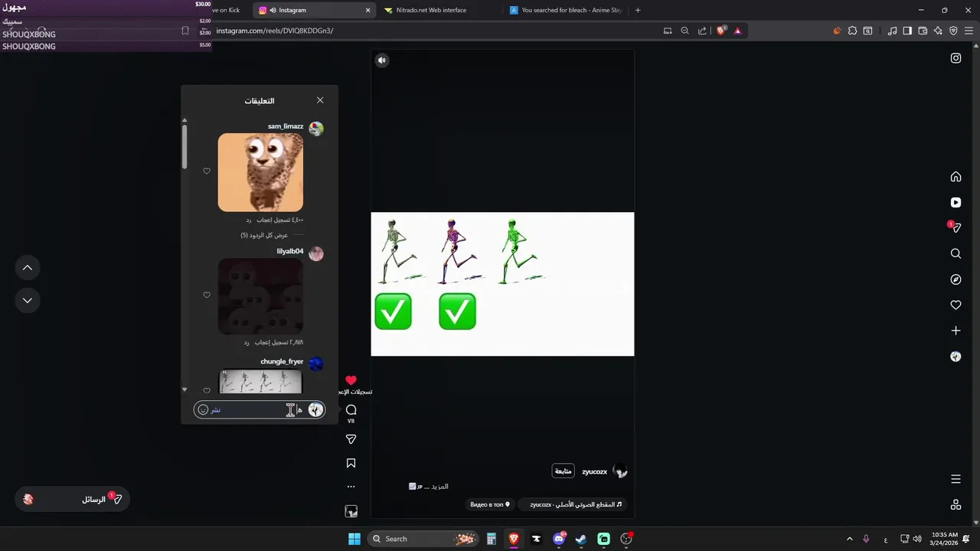This screenshot has width=980, height=551.
Task: Open Search in the Instagram sidebar
Action: point(955,253)
